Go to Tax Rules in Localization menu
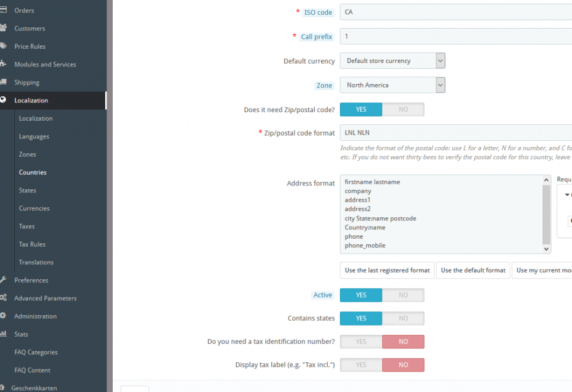The height and width of the screenshot is (392, 572). (32, 244)
